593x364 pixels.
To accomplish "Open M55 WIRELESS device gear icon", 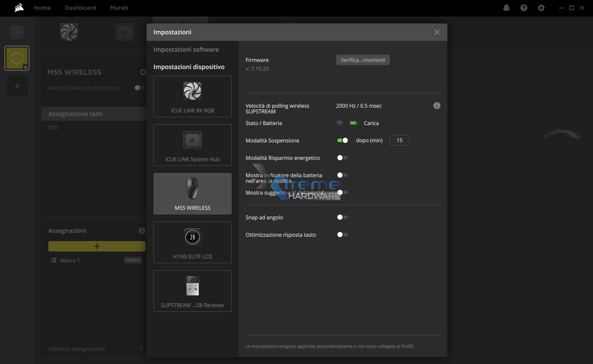I will [x=143, y=72].
